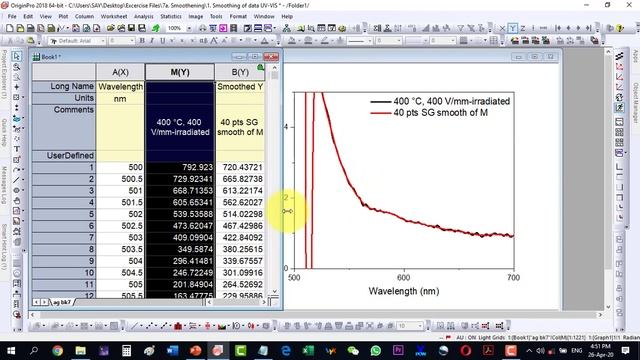Click cell with value 792.923

coord(180,167)
